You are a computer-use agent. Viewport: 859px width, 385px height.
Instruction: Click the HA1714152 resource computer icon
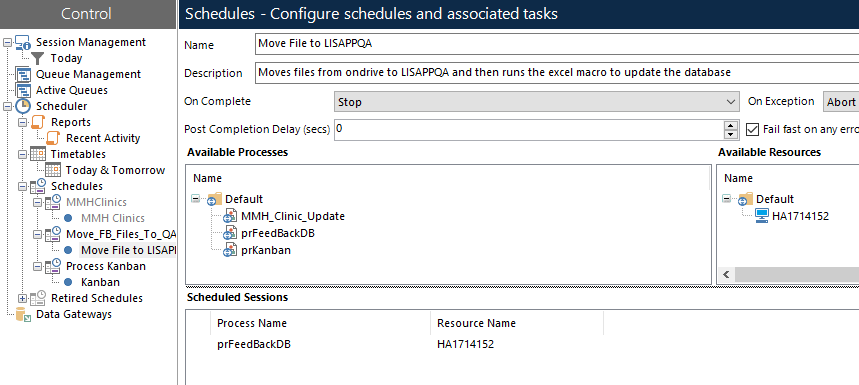coord(761,216)
